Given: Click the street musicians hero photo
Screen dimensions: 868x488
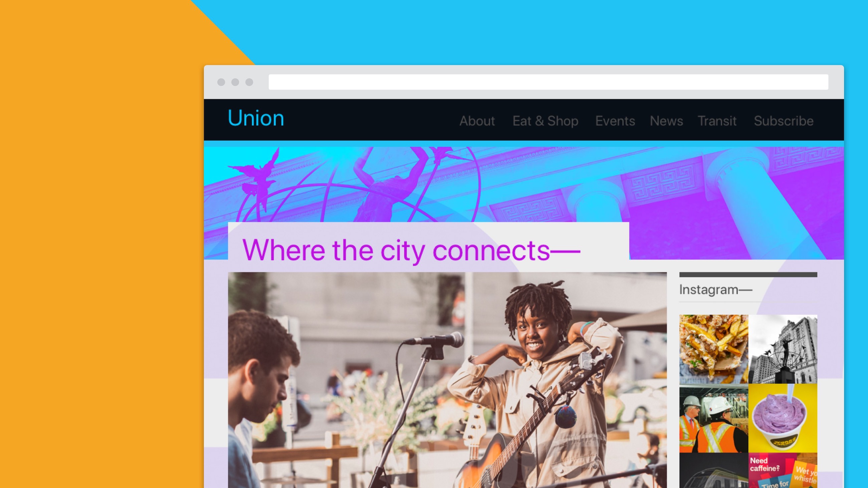Looking at the screenshot, I should click(447, 380).
